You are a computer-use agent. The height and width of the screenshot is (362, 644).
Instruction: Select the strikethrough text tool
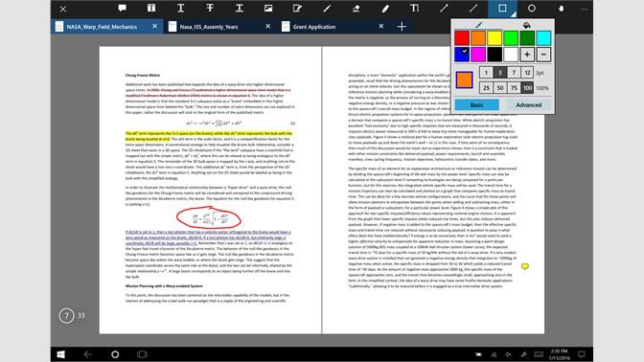click(210, 9)
